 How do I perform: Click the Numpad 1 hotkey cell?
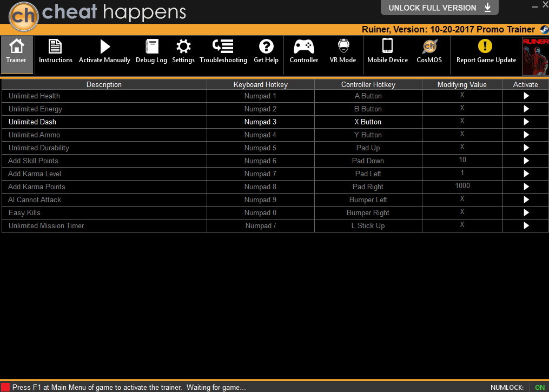pyautogui.click(x=261, y=96)
